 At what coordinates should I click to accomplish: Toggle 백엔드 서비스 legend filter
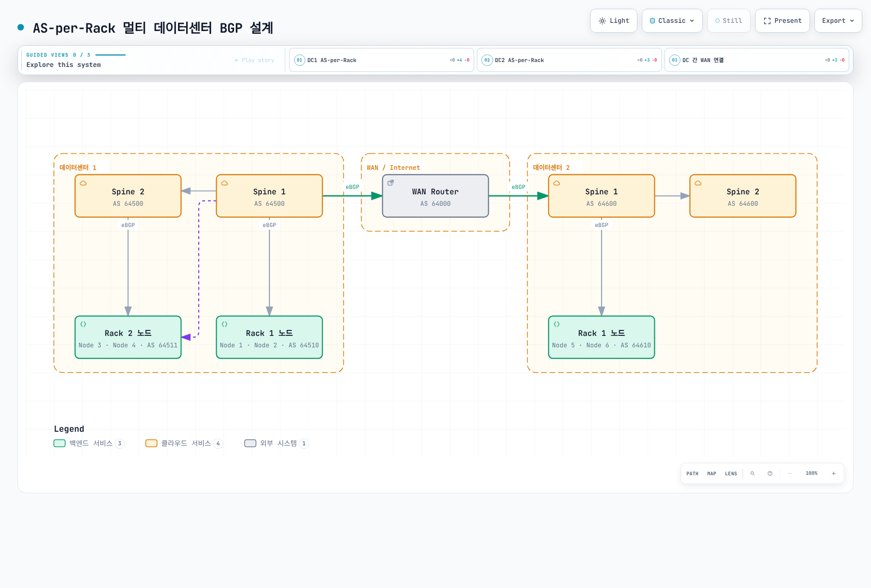point(89,443)
